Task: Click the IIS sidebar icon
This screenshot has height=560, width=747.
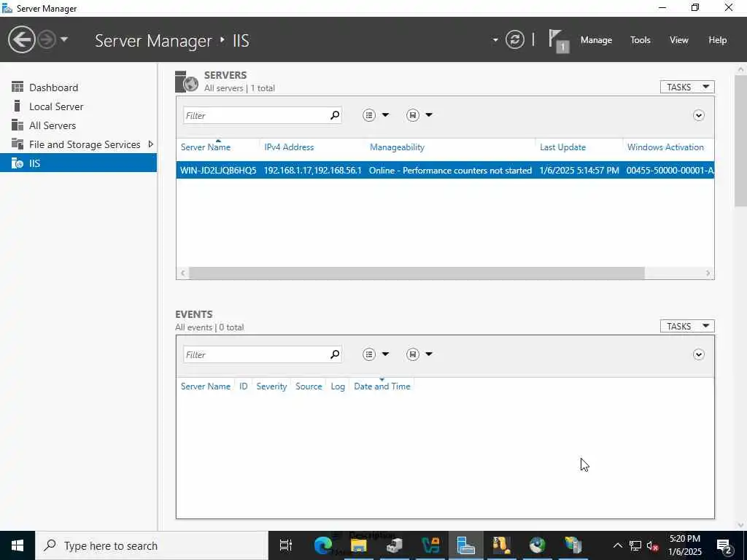Action: point(18,163)
